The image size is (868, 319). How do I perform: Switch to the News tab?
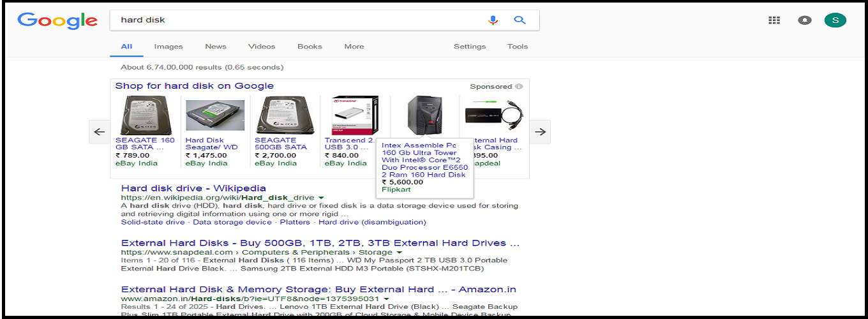coord(216,47)
